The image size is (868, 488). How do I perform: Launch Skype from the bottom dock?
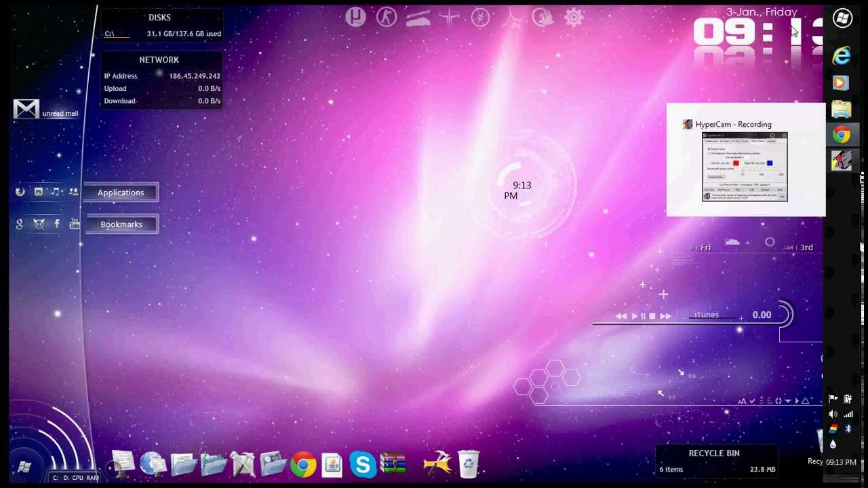coord(363,465)
